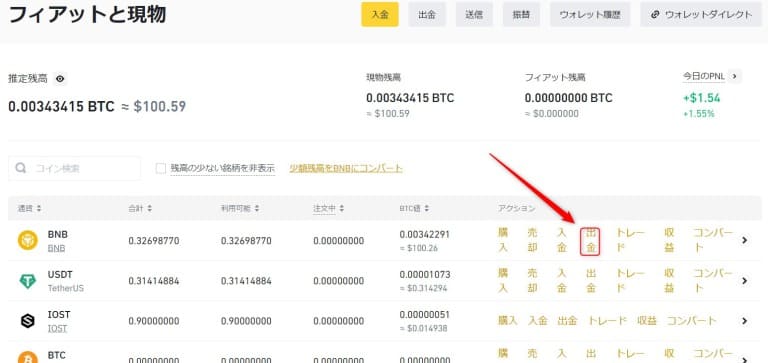Image resolution: width=768 pixels, height=363 pixels.
Task: Click 収益 in the USDT row
Action: [x=669, y=281]
